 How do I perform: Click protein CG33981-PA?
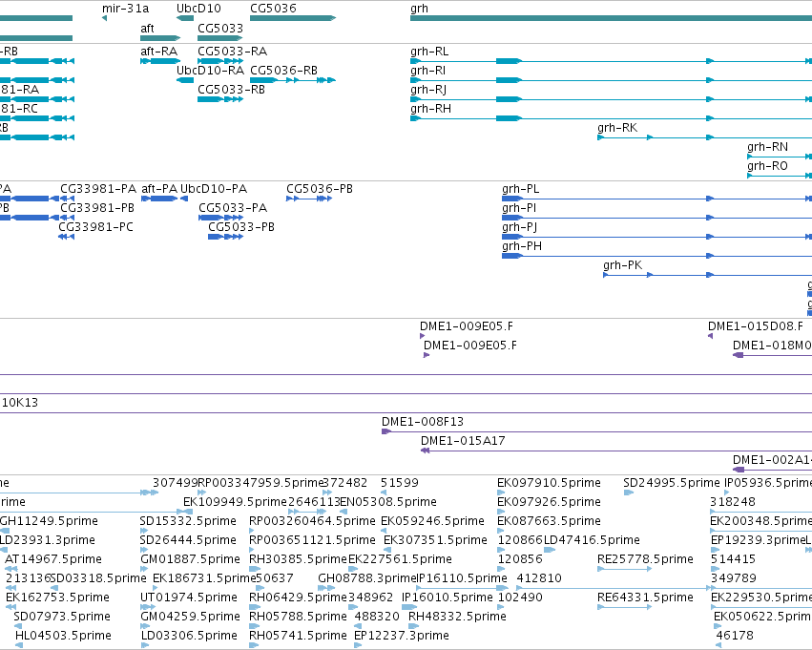tap(98, 189)
